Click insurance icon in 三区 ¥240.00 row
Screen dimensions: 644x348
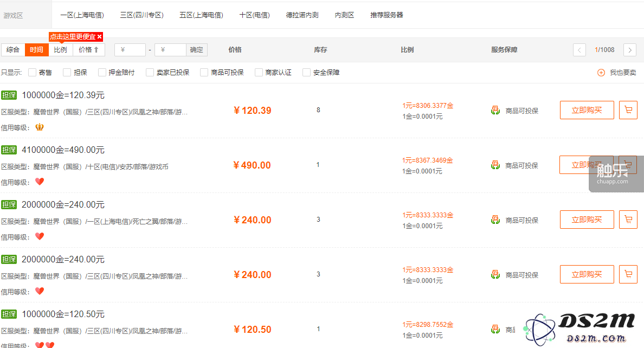point(495,274)
